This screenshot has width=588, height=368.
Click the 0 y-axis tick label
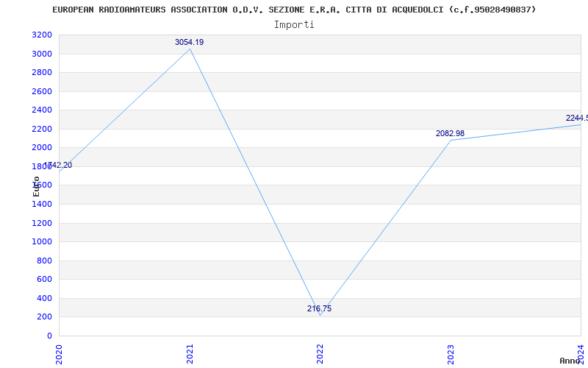pos(49,336)
